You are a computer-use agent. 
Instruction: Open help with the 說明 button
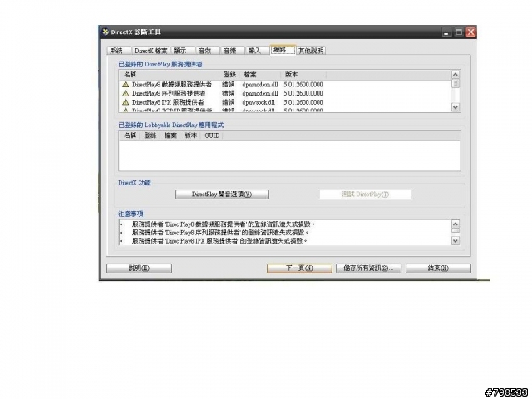139,268
